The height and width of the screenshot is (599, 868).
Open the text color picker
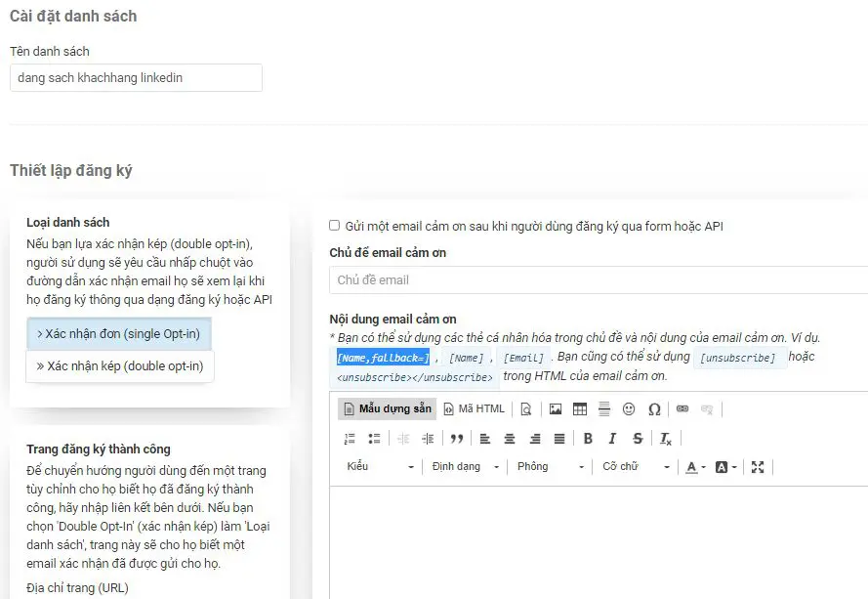[695, 467]
